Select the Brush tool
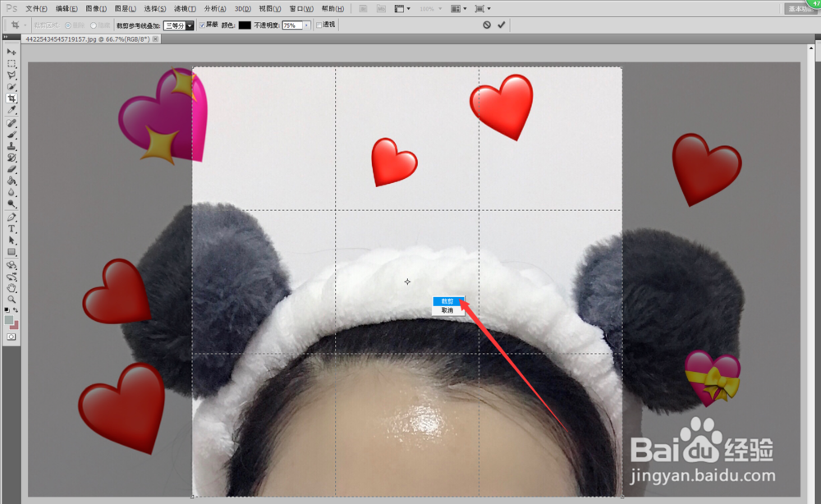The image size is (821, 504). 11,135
